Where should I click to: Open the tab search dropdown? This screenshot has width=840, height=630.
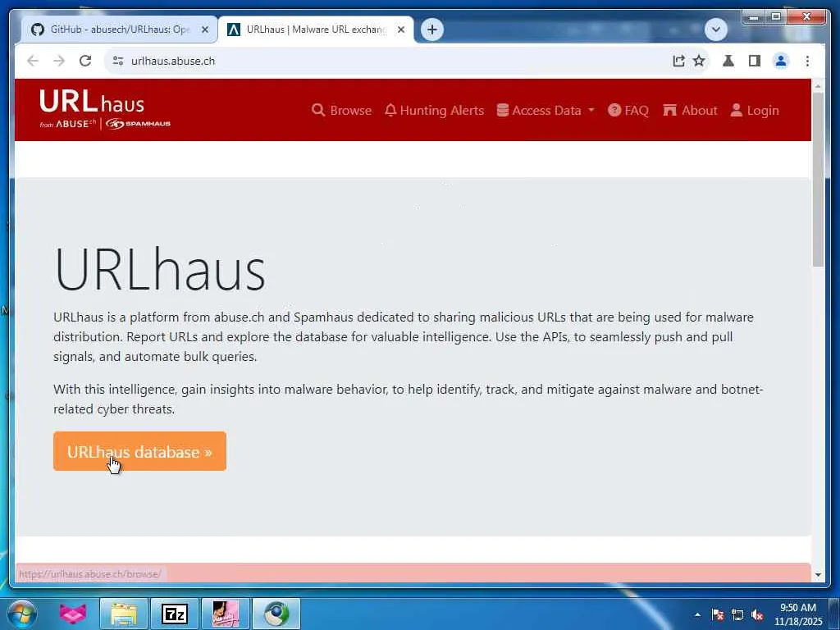pyautogui.click(x=715, y=30)
